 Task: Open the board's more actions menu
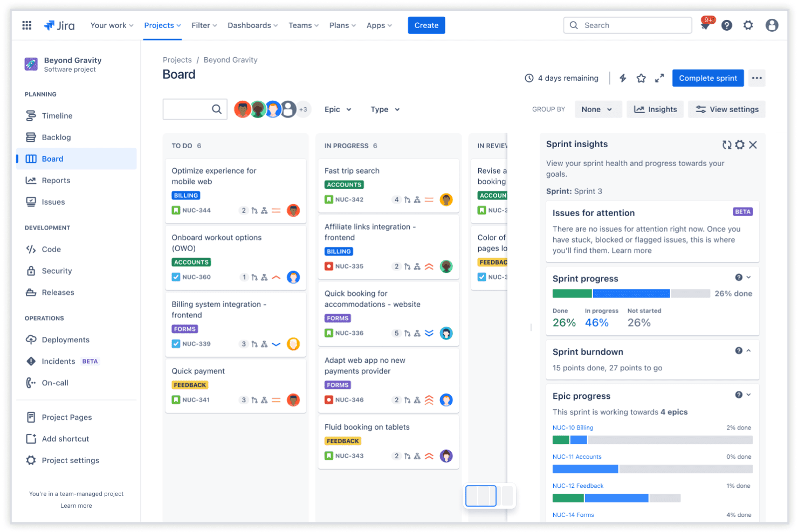(757, 78)
